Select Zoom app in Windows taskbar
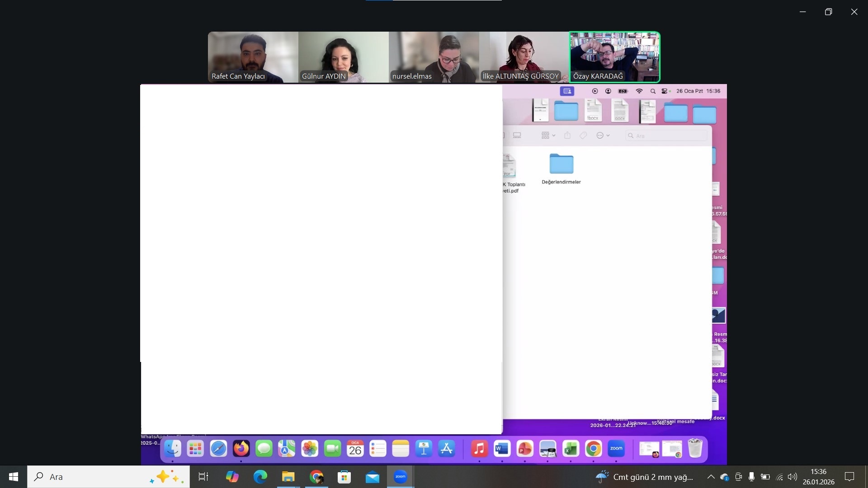The width and height of the screenshot is (868, 488). (x=400, y=477)
